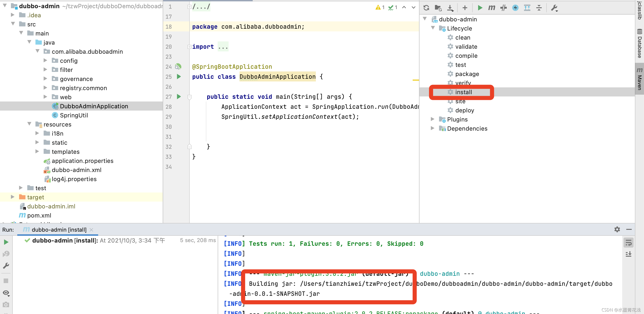Screen dimensions: 644x314
Task: Unfold the header comment on line 1
Action: coord(190,7)
